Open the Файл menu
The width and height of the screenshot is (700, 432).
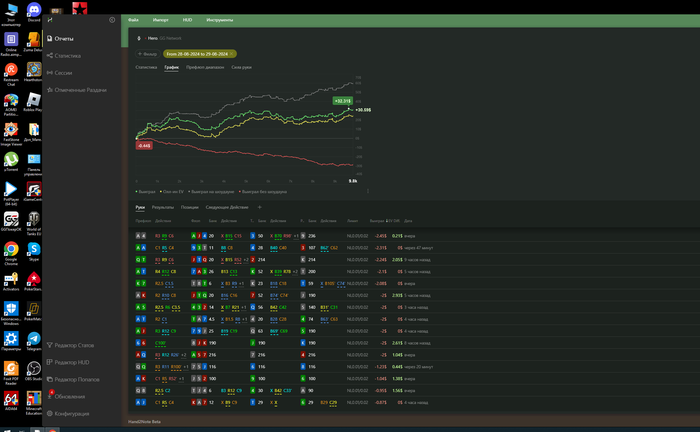point(133,20)
